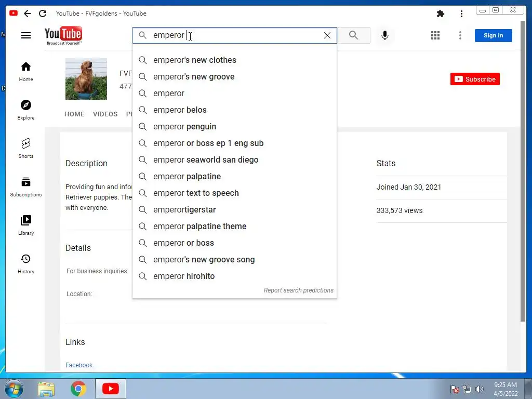Click the golden retriever channel avatar
The image size is (532, 399).
[x=86, y=79]
